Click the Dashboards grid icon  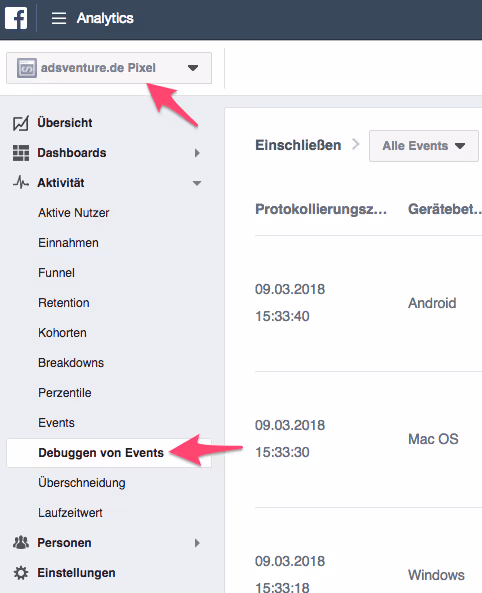pyautogui.click(x=21, y=153)
